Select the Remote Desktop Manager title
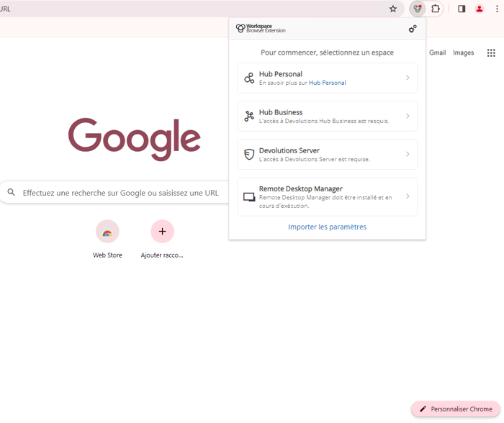 tap(300, 189)
